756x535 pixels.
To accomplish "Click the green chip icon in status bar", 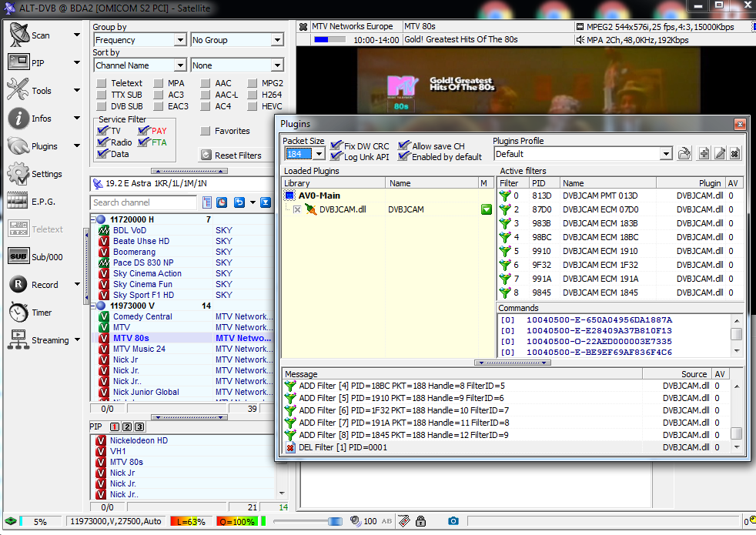I will click(11, 521).
